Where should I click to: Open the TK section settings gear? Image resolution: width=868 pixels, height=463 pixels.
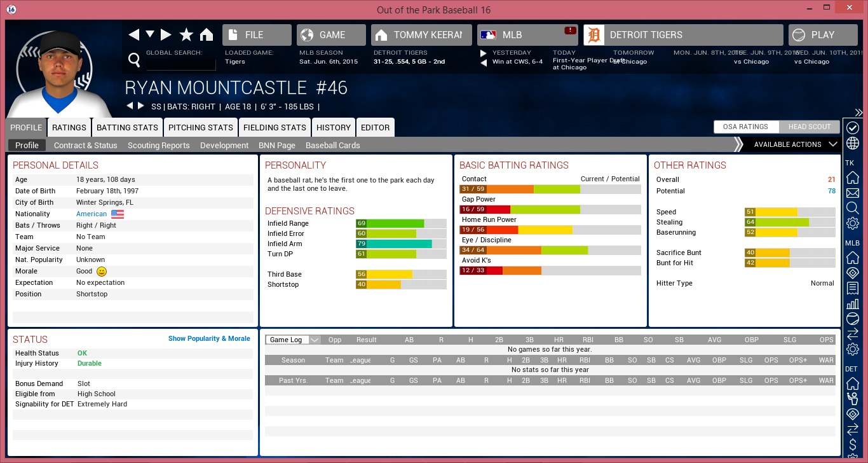point(853,223)
